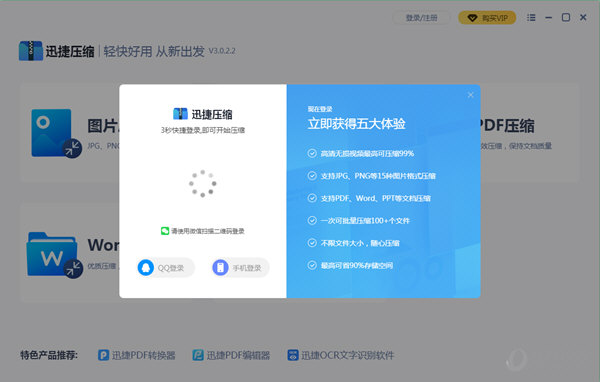Screen dimensions: 600x382
Task: Click checkmark icon beside 一次可批量压缩
Action: [x=312, y=220]
